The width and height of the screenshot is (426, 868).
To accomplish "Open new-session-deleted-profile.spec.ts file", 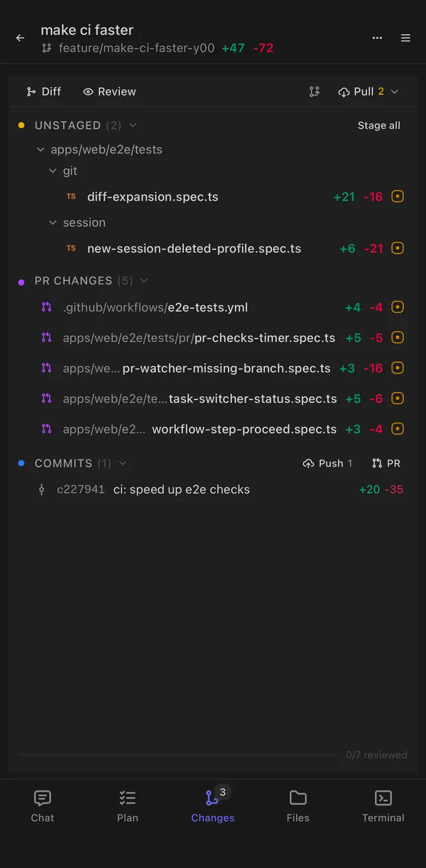I will pos(194,249).
